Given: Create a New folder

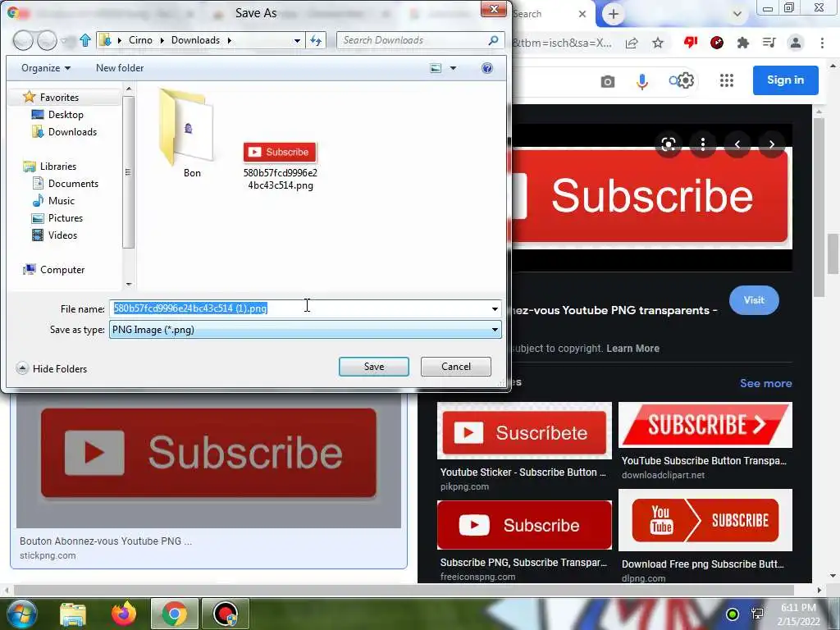Looking at the screenshot, I should pos(120,68).
